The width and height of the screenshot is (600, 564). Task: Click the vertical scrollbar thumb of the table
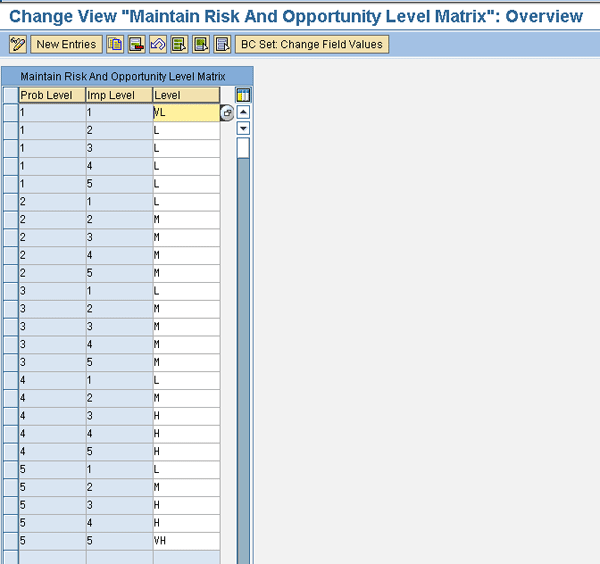point(243,148)
